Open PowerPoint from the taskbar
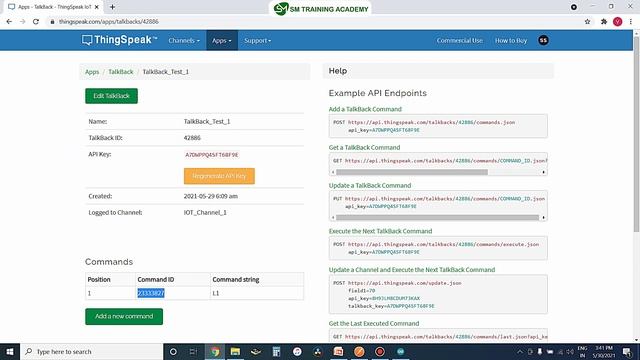 tap(338, 351)
